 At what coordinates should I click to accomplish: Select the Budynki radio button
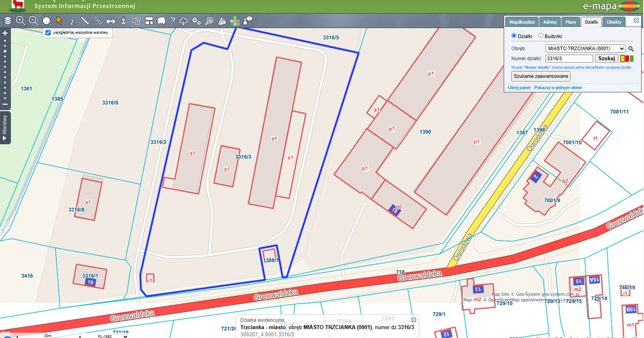point(541,36)
